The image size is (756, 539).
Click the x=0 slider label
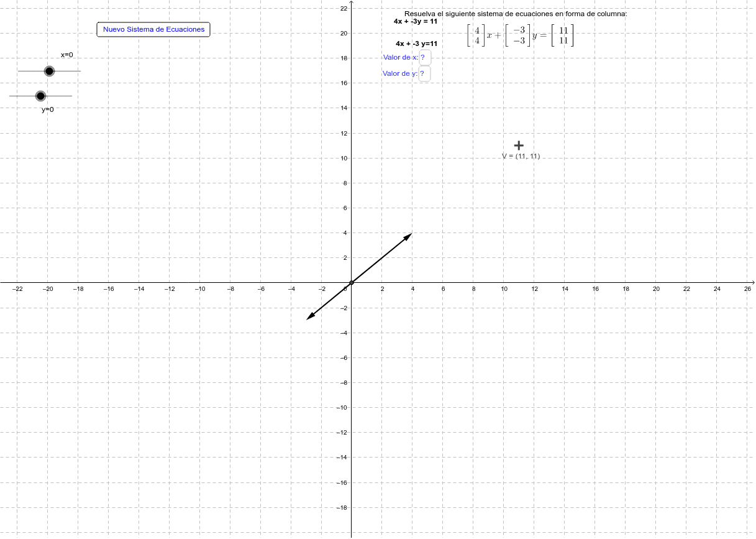66,55
